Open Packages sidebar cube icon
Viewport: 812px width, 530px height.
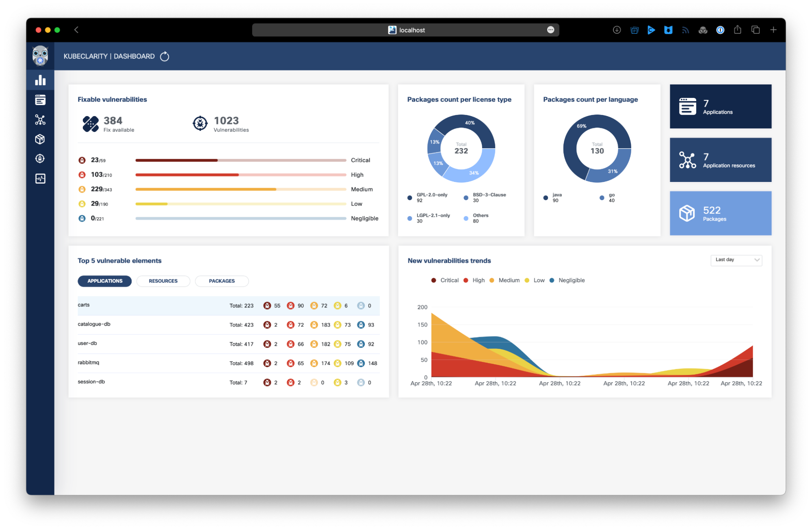pyautogui.click(x=40, y=139)
